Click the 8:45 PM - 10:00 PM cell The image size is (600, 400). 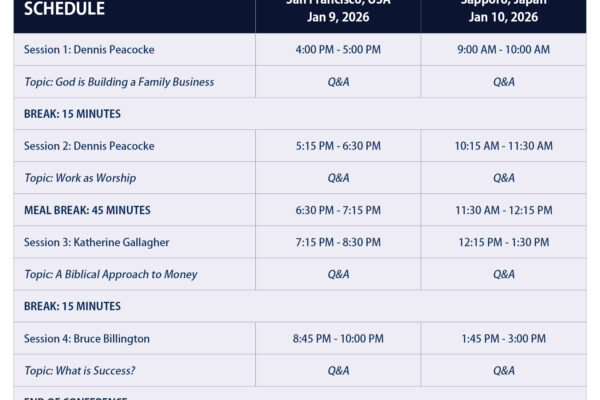point(338,338)
